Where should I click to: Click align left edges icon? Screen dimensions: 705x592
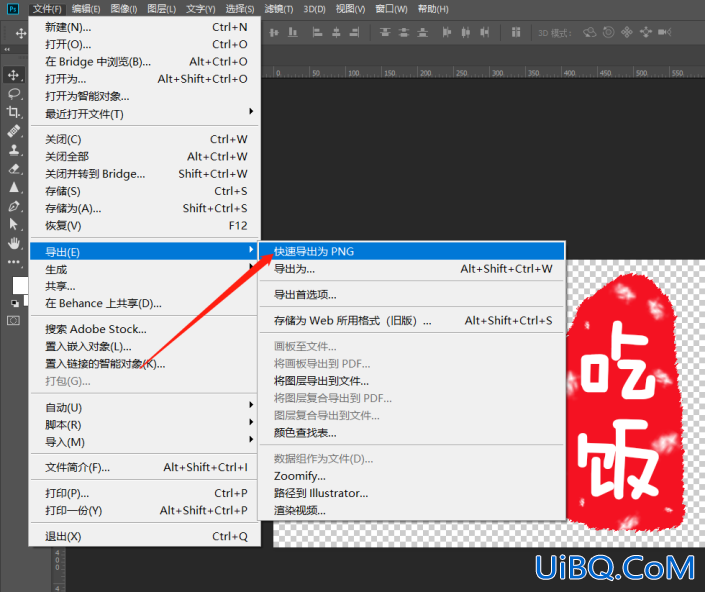(317, 32)
